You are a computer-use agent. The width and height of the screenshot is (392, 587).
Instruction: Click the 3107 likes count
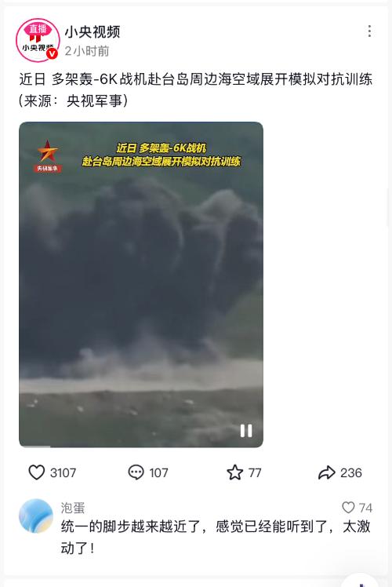pyautogui.click(x=64, y=473)
